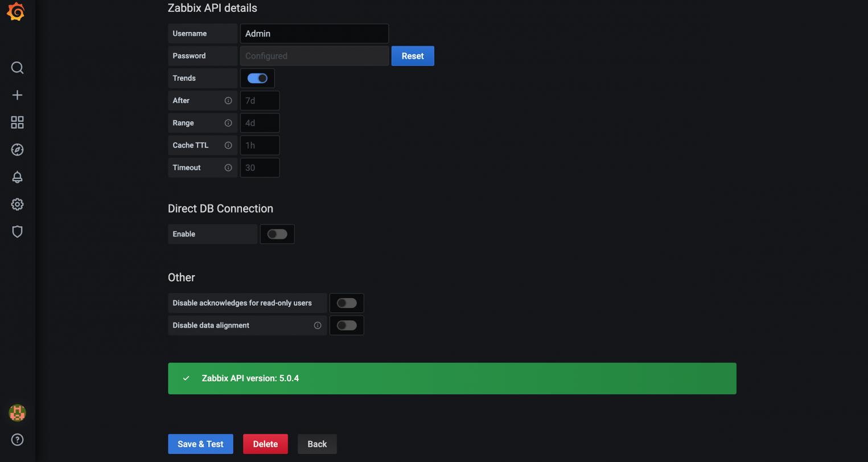Click the red Delete button
The width and height of the screenshot is (868, 462).
pyautogui.click(x=265, y=444)
